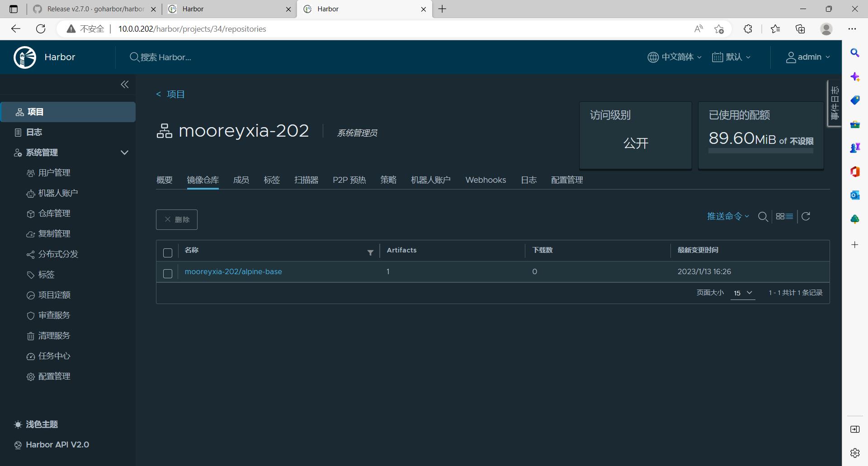868x466 pixels.
Task: Check the select-all header checkbox
Action: coord(168,253)
